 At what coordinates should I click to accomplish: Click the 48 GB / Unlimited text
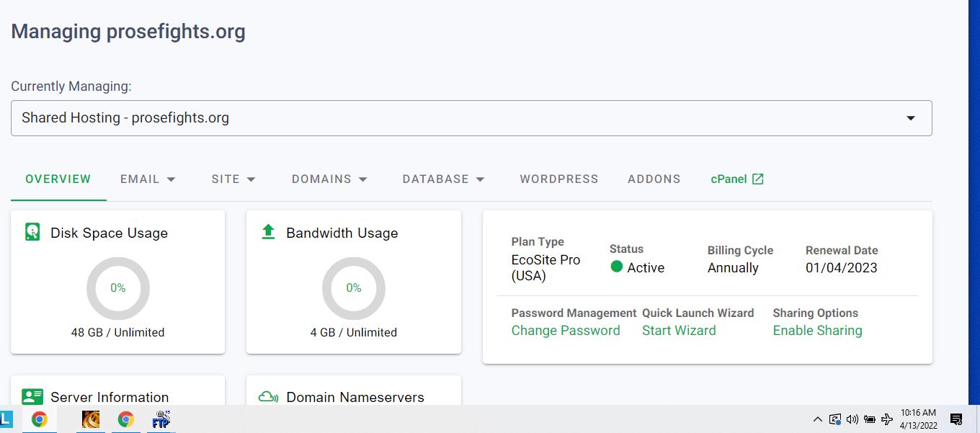pos(117,332)
